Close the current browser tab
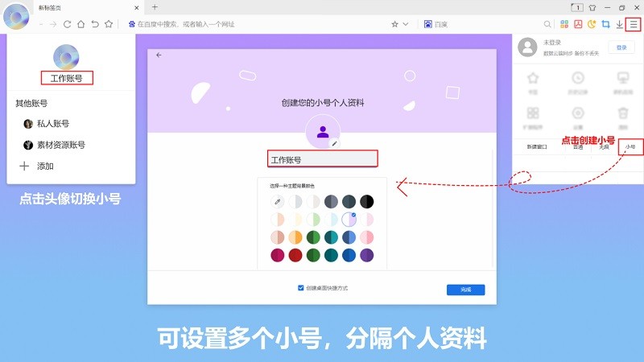 (x=137, y=7)
